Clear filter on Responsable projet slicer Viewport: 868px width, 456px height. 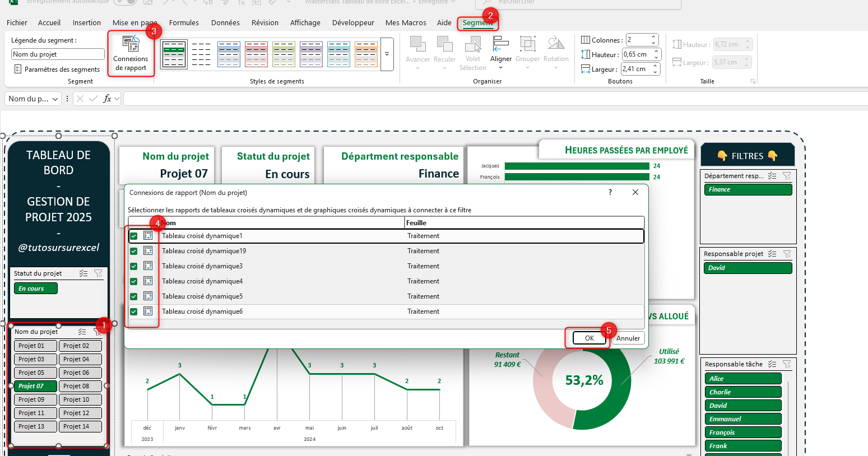(787, 254)
